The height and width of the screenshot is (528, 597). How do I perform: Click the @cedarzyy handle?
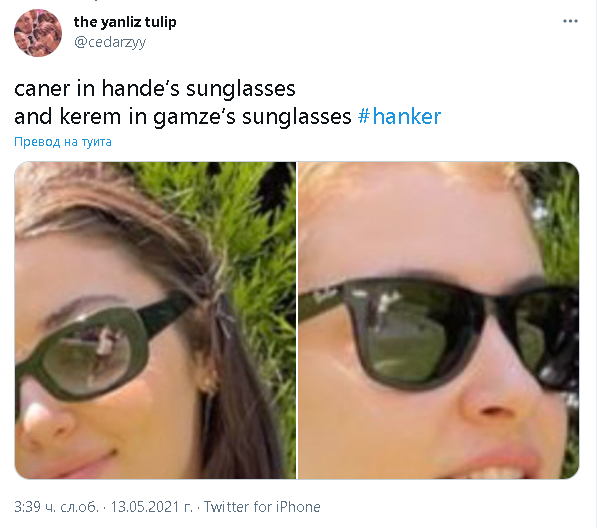point(110,42)
